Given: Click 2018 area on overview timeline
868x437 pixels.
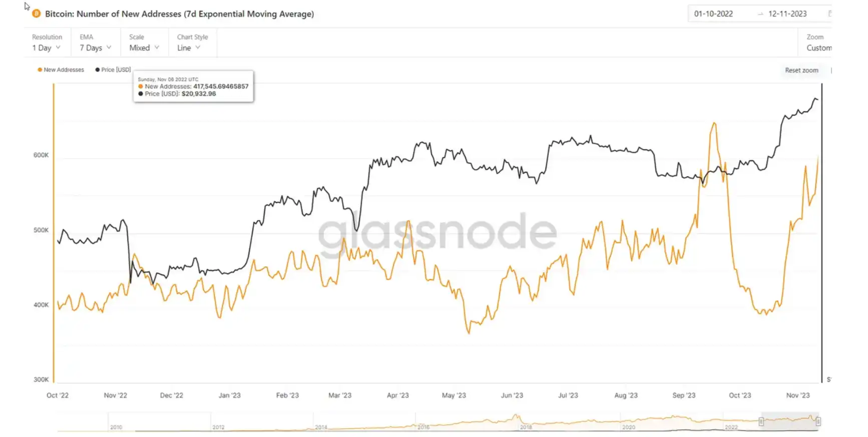Looking at the screenshot, I should pyautogui.click(x=525, y=426).
